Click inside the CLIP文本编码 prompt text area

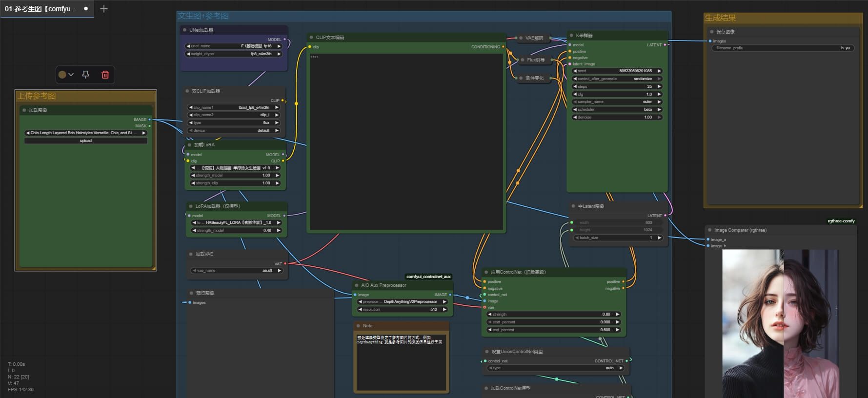[x=406, y=141]
